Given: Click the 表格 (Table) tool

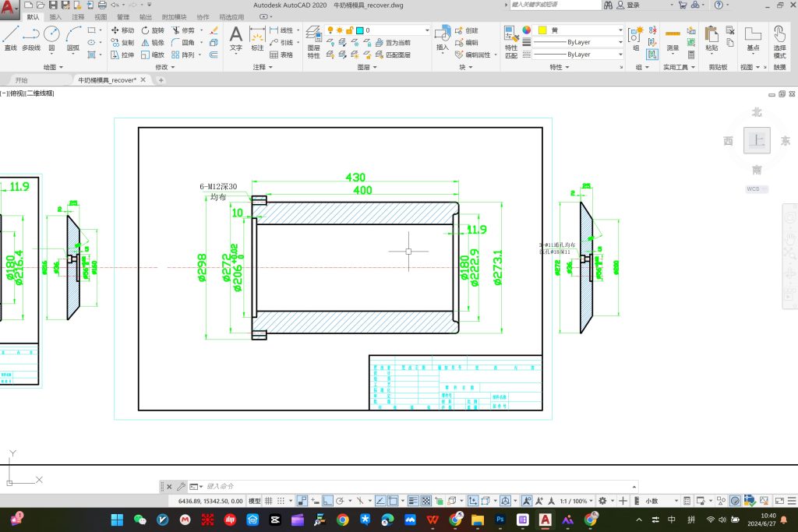Looking at the screenshot, I should tap(281, 55).
